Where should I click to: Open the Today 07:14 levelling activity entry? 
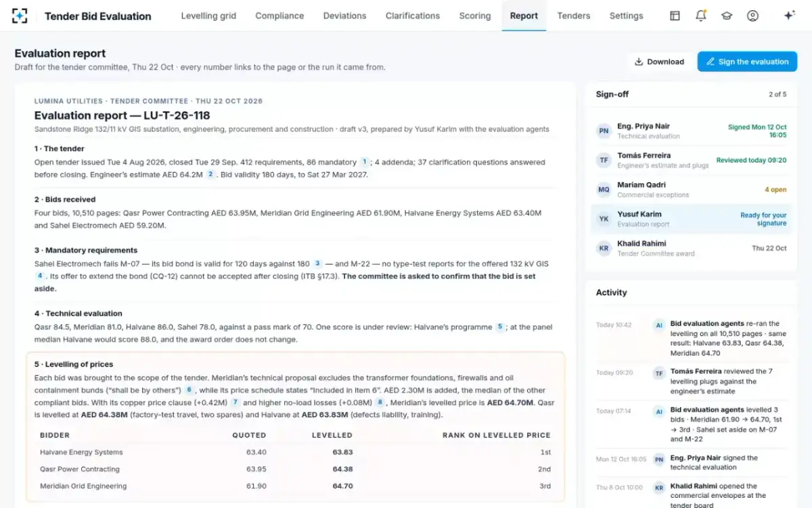[x=691, y=425]
